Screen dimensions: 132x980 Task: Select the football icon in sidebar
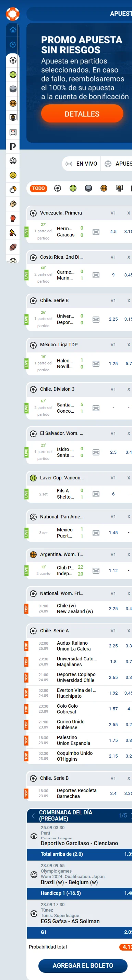pos(13,60)
